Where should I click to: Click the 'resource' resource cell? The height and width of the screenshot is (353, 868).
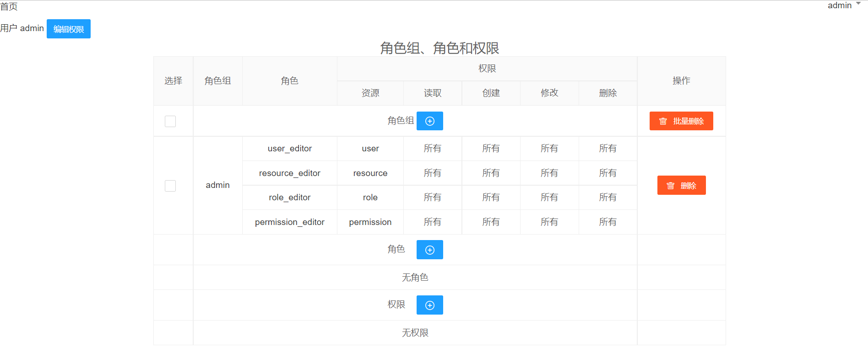(370, 173)
